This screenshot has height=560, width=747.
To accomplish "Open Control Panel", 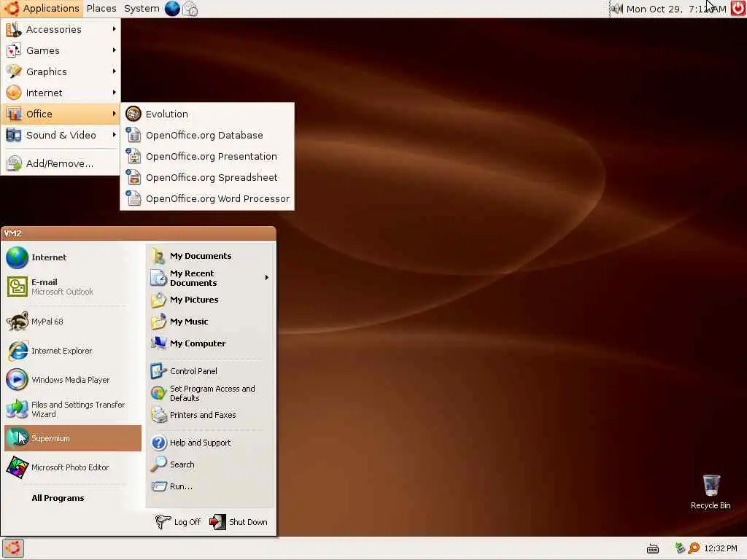I will [209, 371].
